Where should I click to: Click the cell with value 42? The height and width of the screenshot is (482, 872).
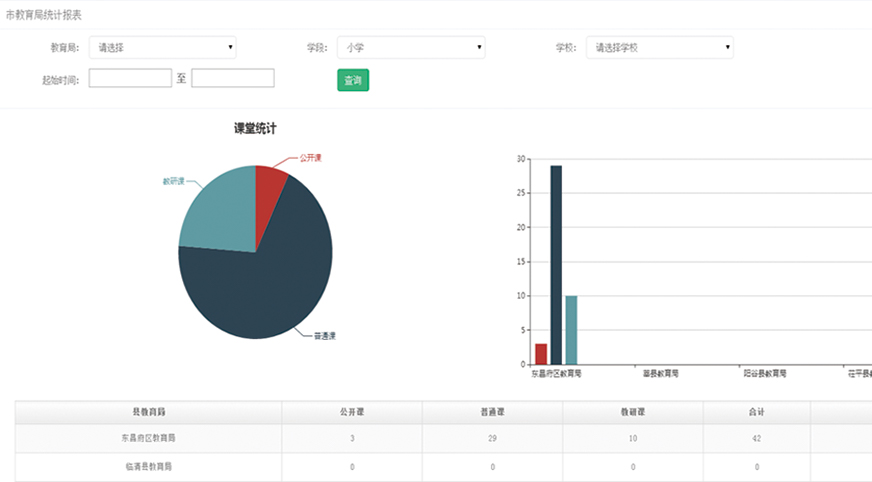tap(756, 438)
